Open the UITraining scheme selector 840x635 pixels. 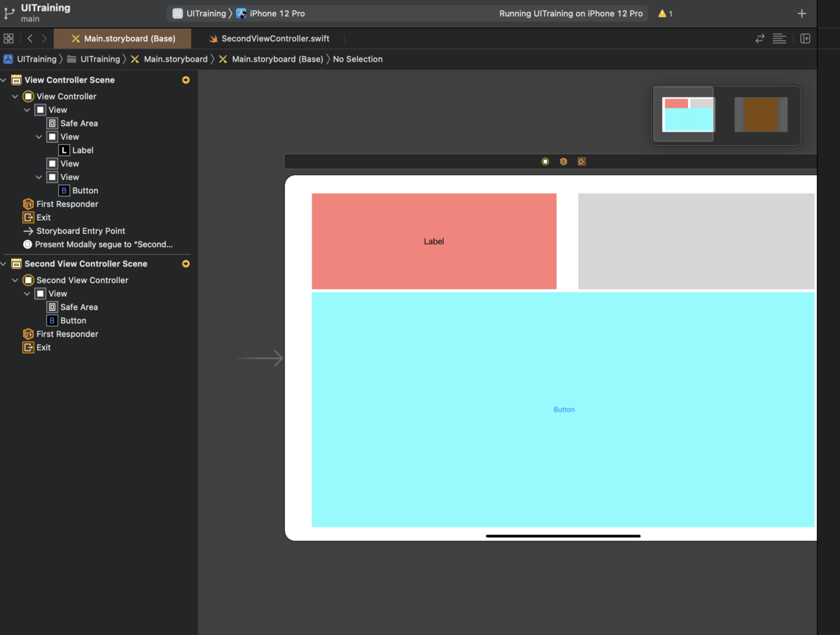[x=199, y=13]
